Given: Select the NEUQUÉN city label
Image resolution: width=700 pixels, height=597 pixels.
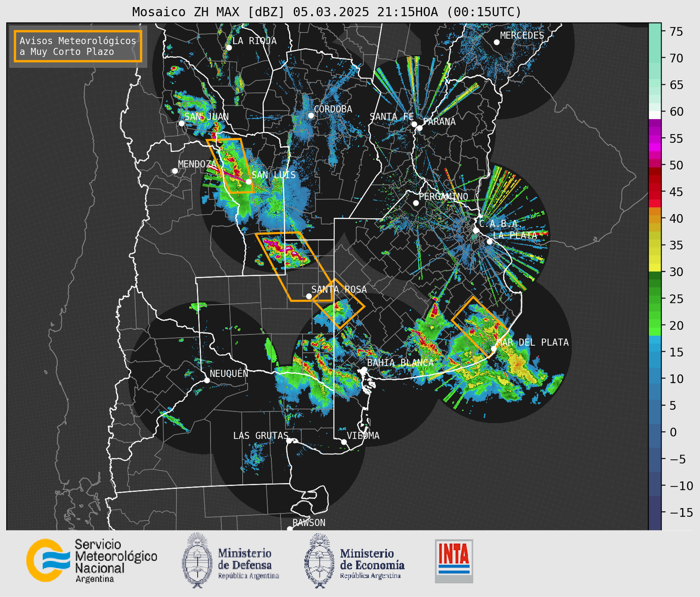Looking at the screenshot, I should pos(229,373).
